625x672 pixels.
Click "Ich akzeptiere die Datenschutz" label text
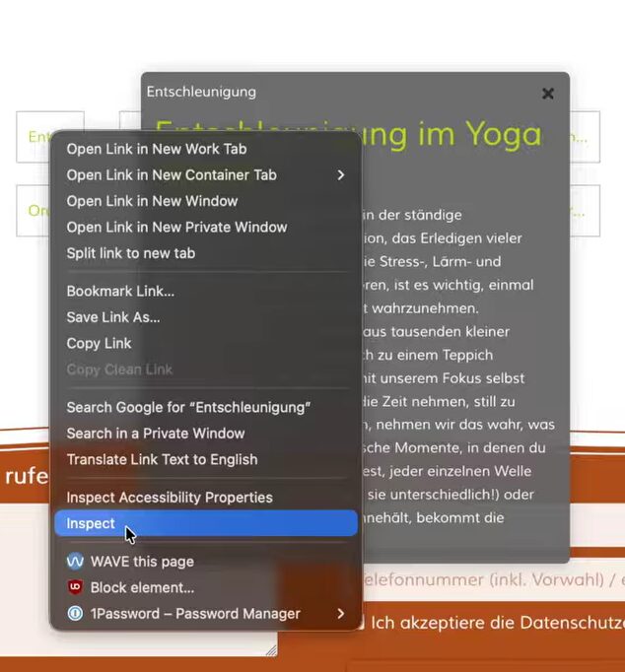[x=498, y=623]
